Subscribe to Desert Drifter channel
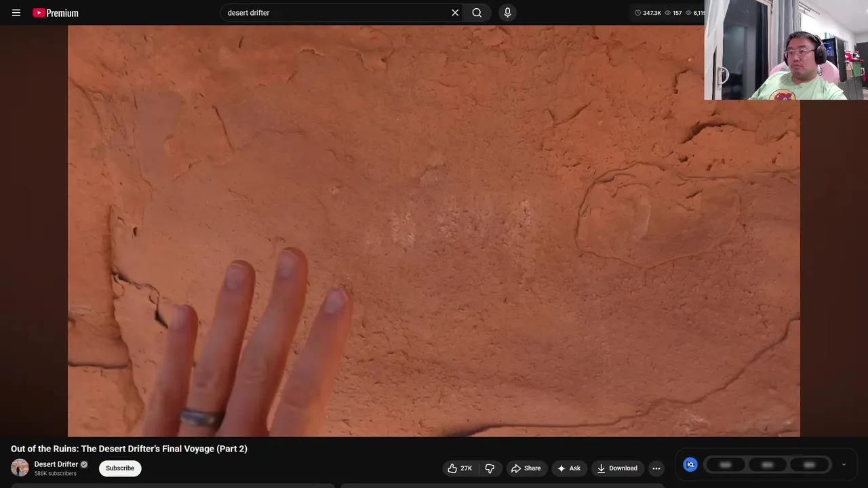This screenshot has width=868, height=488. [x=120, y=468]
